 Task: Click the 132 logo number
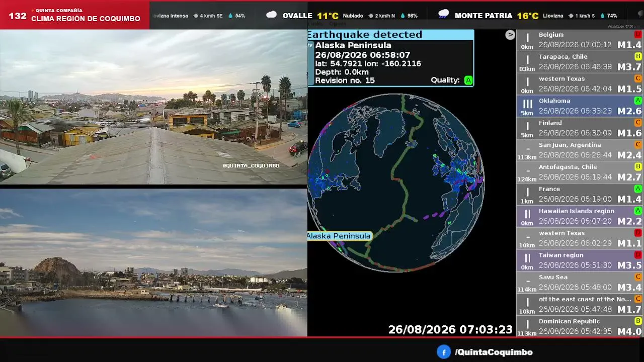click(18, 16)
